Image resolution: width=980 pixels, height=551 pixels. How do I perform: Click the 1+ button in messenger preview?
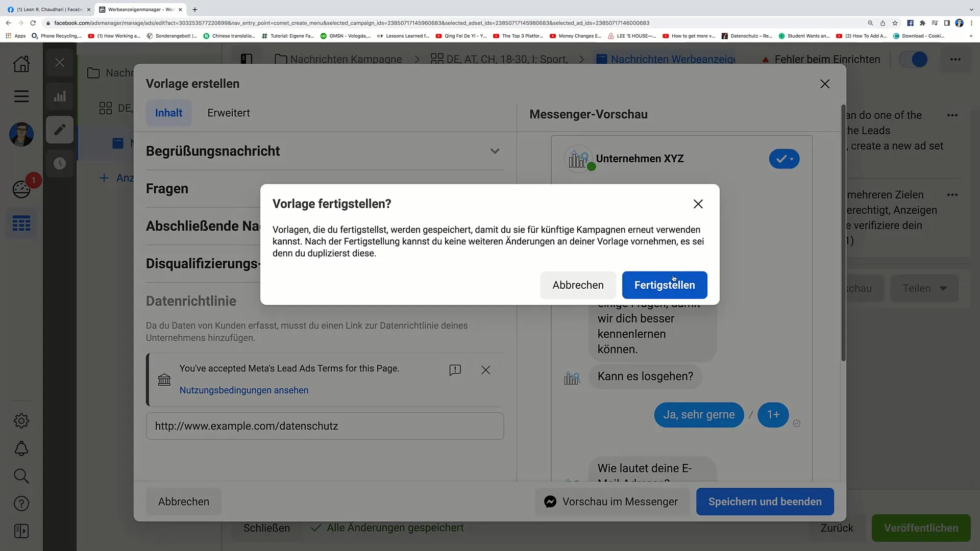coord(773,414)
